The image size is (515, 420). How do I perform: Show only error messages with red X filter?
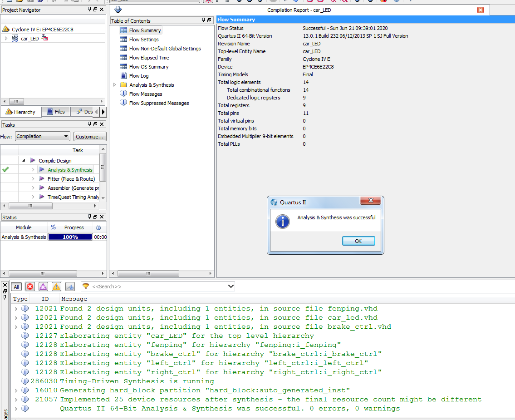tap(30, 287)
